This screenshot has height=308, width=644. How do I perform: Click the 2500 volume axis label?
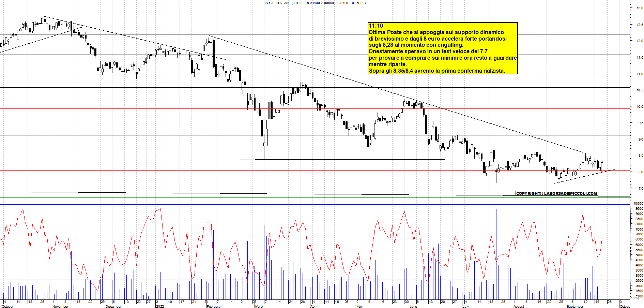[x=639, y=280]
